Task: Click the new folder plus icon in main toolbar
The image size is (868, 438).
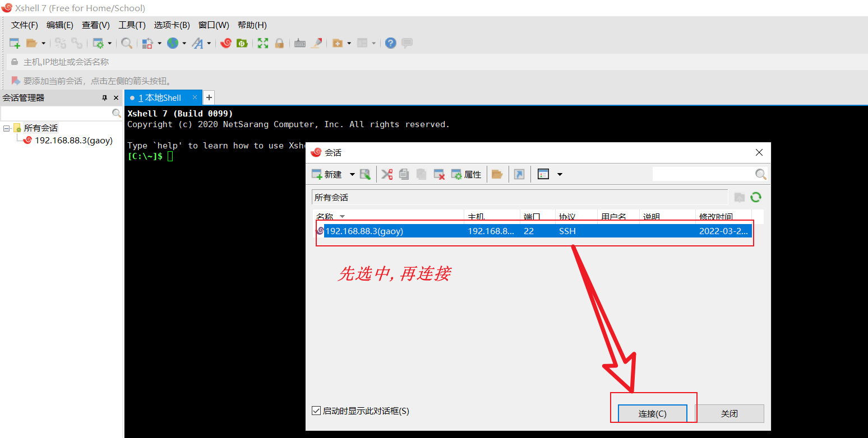Action: (338, 43)
